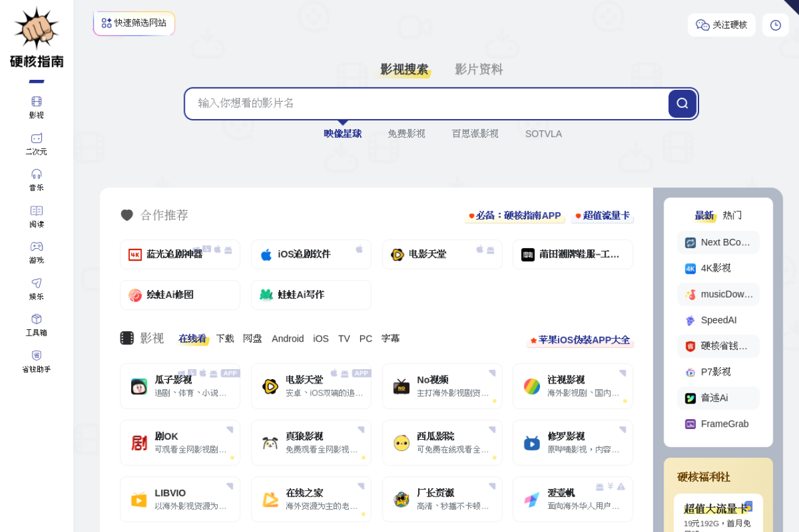
Task: Click the 关注硬核 WeChat button
Action: tap(722, 25)
